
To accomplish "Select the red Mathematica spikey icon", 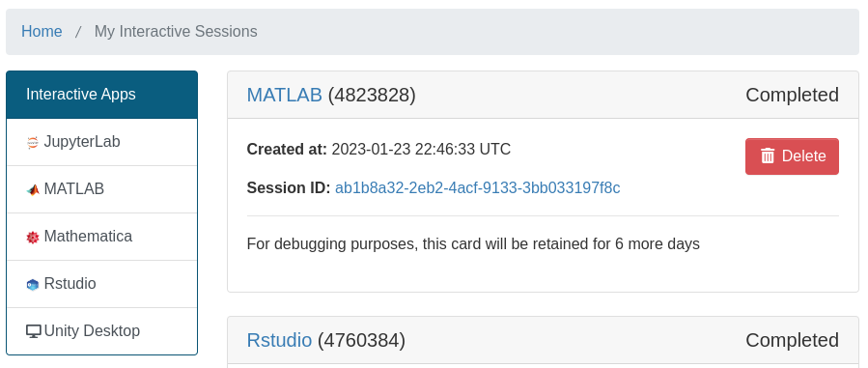I will pyautogui.click(x=33, y=238).
